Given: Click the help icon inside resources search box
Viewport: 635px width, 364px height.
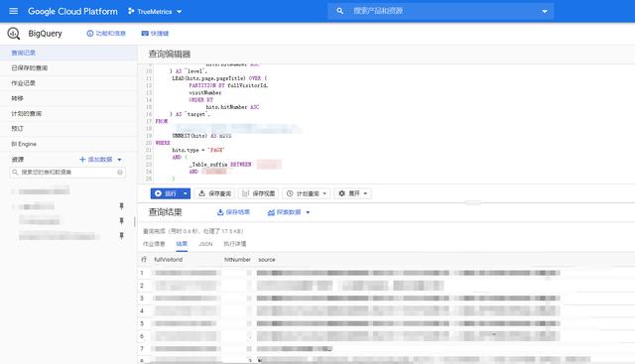Looking at the screenshot, I should [x=120, y=172].
